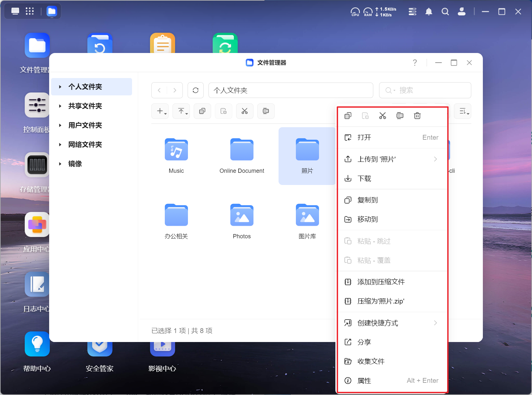Open the app grid launcher in top bar
Image resolution: width=532 pixels, height=395 pixels.
[30, 11]
